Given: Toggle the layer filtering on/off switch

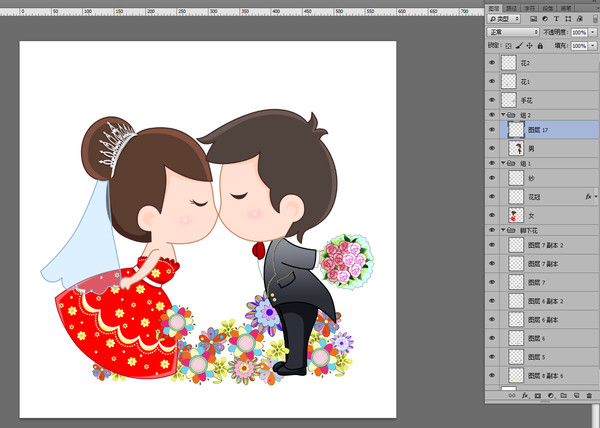Looking at the screenshot, I should click(594, 19).
